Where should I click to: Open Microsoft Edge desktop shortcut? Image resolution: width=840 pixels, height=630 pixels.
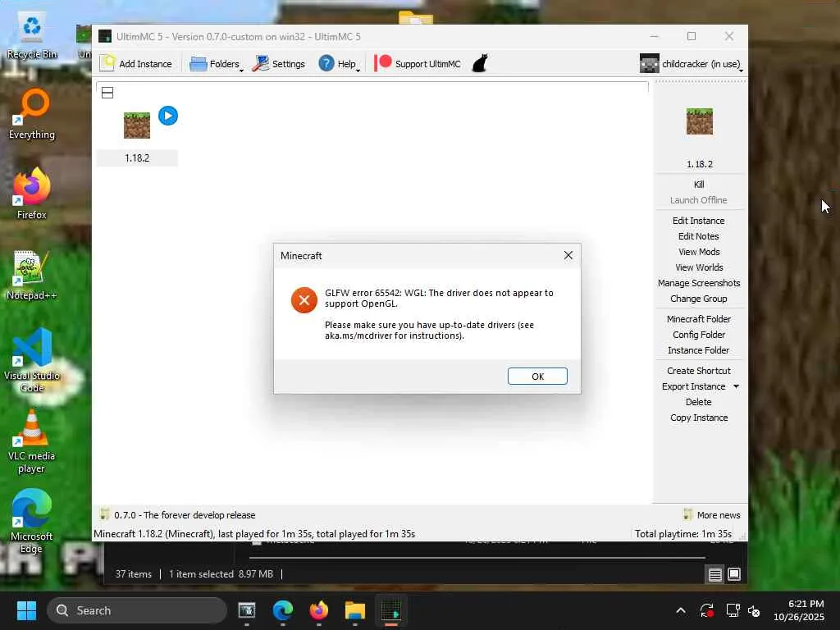[32, 521]
